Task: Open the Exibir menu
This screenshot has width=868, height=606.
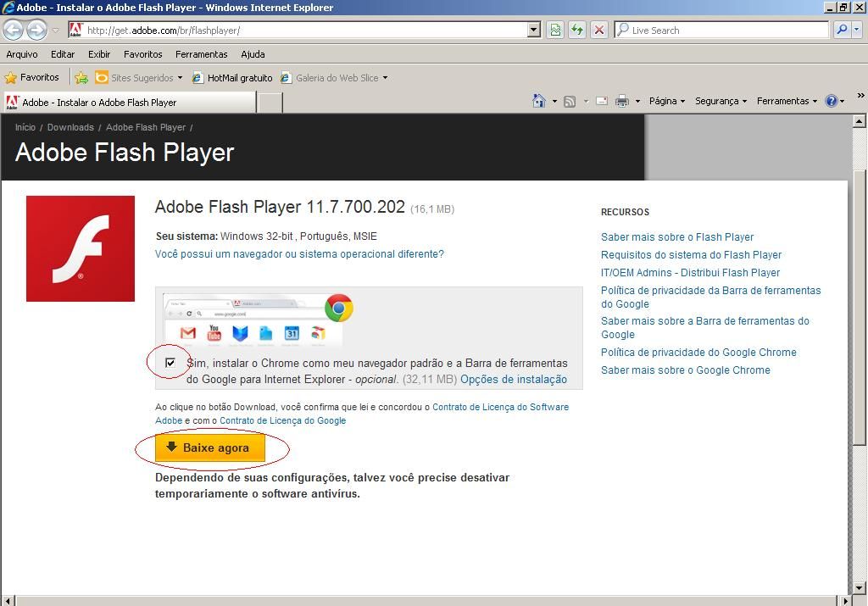Action: pos(99,54)
